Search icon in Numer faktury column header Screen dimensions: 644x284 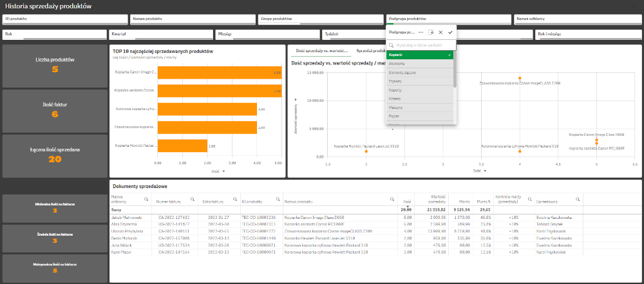192,199
